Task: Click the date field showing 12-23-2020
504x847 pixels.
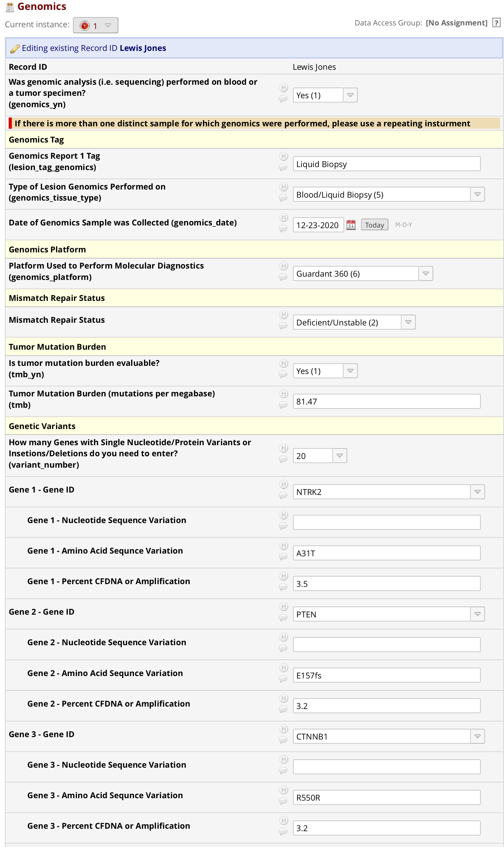Action: point(318,225)
